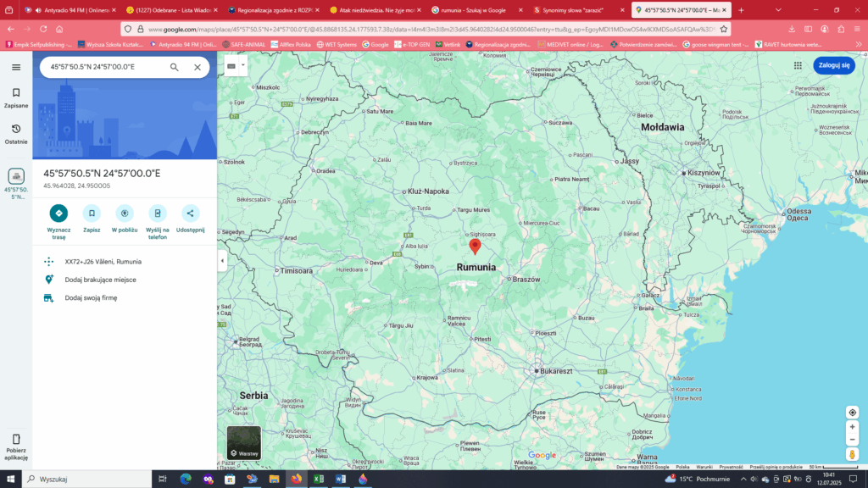This screenshot has width=868, height=488.
Task: Click the Wyszukaj taskbar search box
Action: (x=87, y=480)
